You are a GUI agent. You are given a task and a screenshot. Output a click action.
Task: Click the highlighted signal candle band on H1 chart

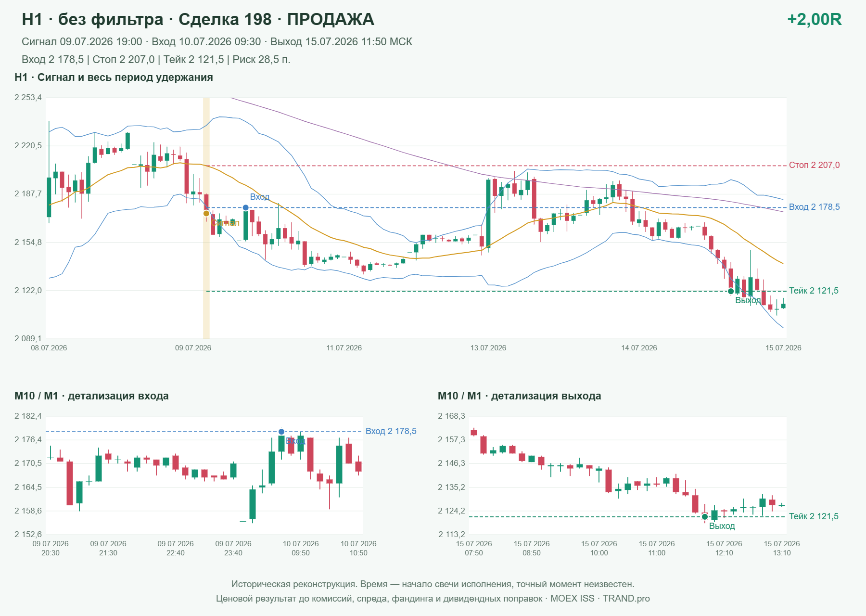[206, 218]
